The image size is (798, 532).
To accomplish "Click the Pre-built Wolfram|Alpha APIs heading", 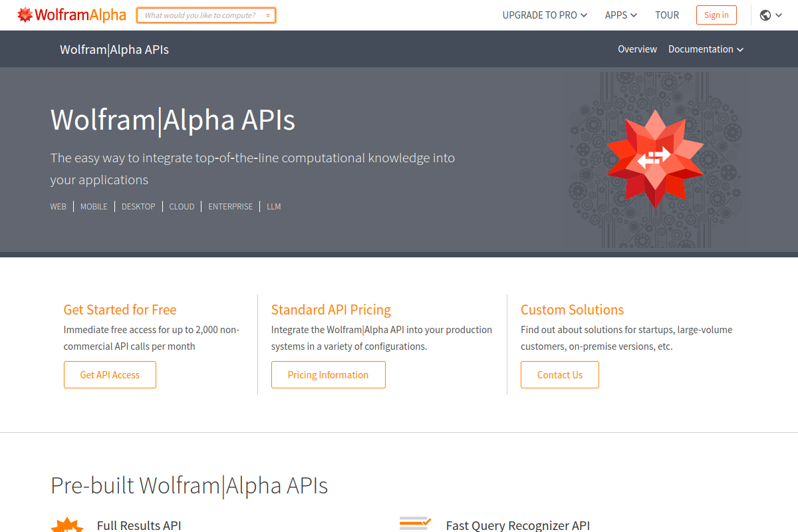I will (x=190, y=485).
